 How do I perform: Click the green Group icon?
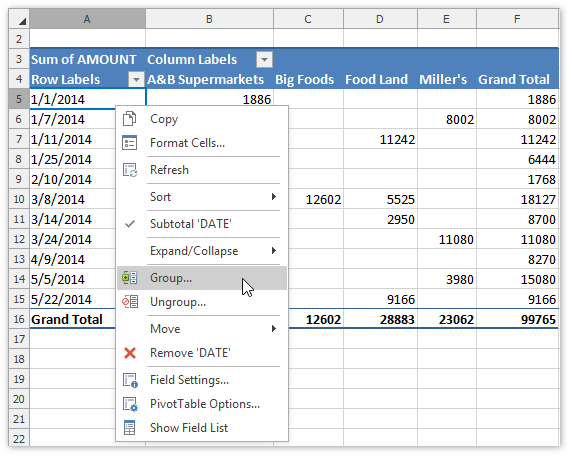(130, 278)
